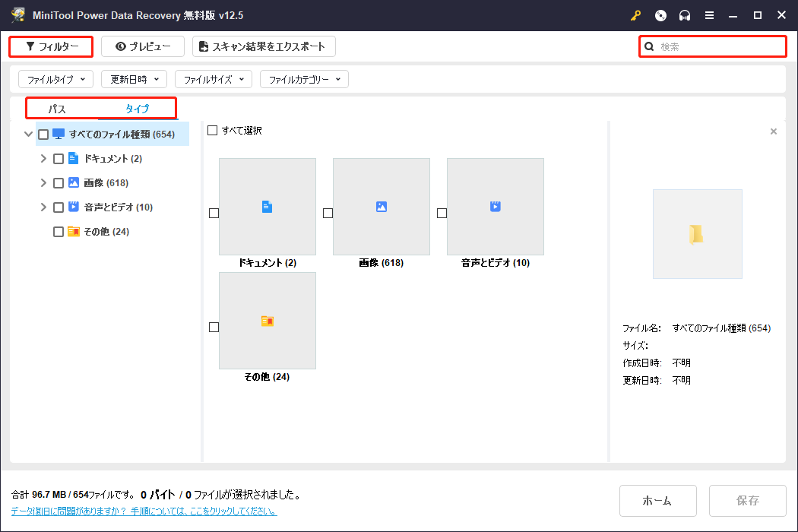Screen dimensions: 798x532
Task: Click その他 (24) caption under thumbnail
Action: click(268, 377)
